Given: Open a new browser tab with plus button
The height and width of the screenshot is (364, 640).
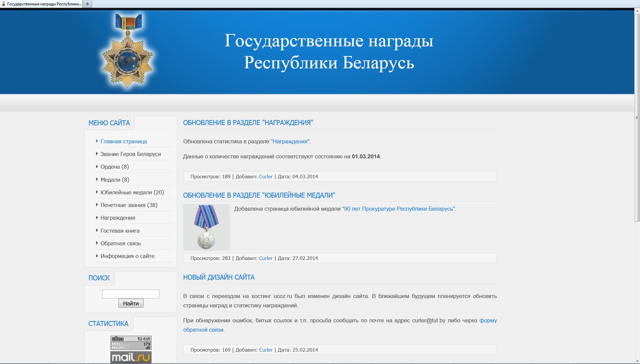Looking at the screenshot, I should (87, 4).
